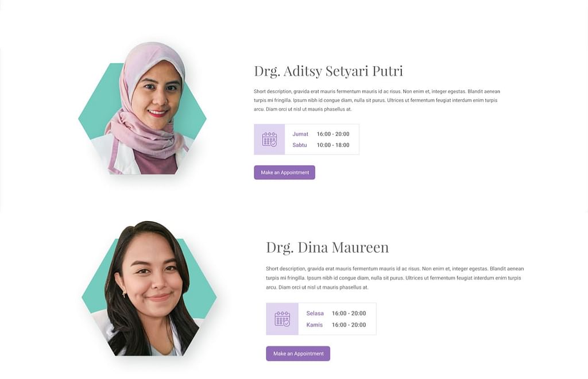Select the Kamis day label

[314, 325]
